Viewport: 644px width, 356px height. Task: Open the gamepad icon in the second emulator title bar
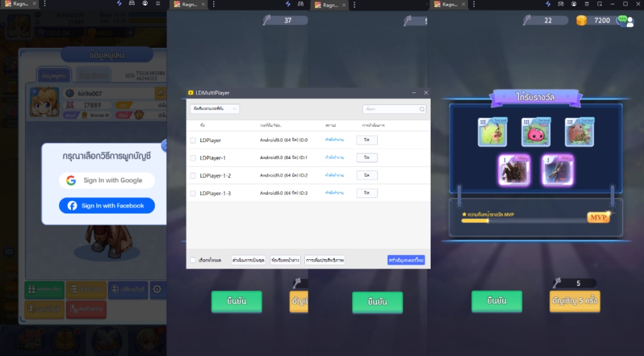pos(301,4)
